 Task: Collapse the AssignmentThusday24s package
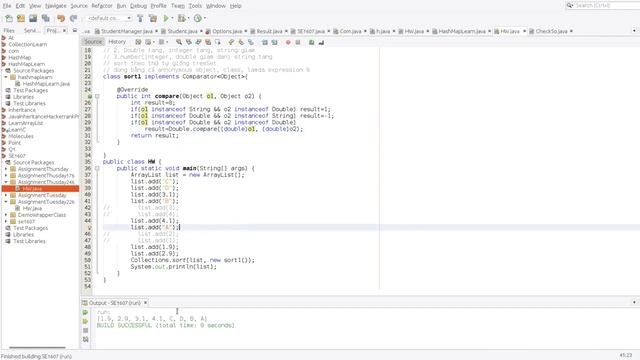(6, 182)
